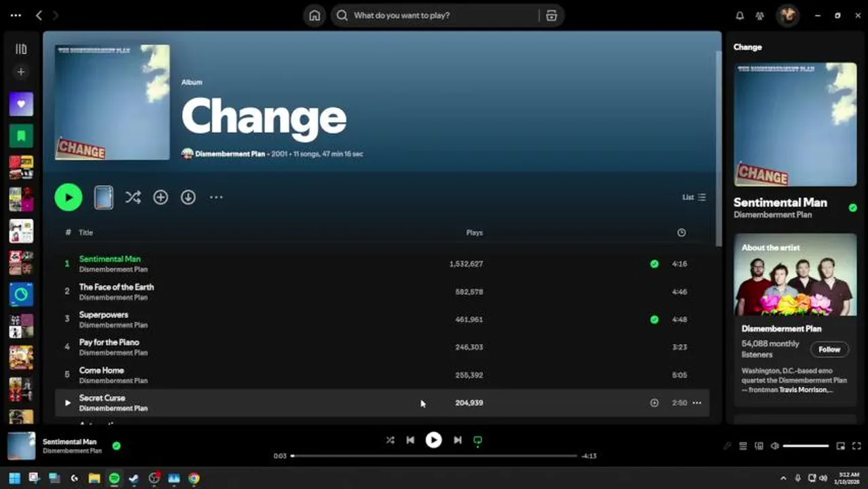Enter full screen player

pyautogui.click(x=856, y=446)
